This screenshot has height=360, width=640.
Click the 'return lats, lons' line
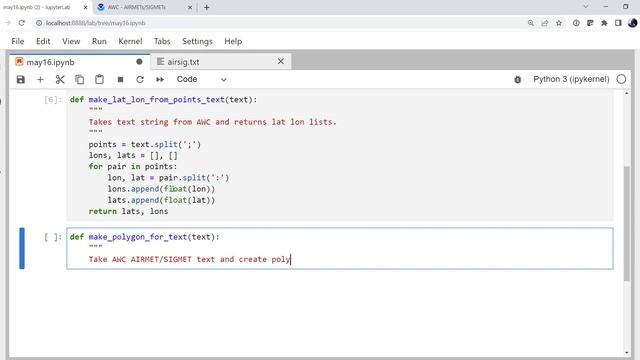click(128, 211)
